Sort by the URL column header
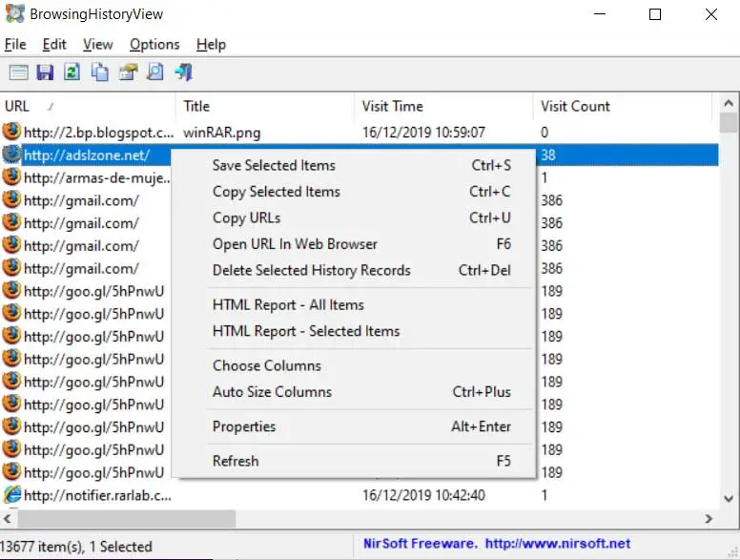 pos(88,106)
